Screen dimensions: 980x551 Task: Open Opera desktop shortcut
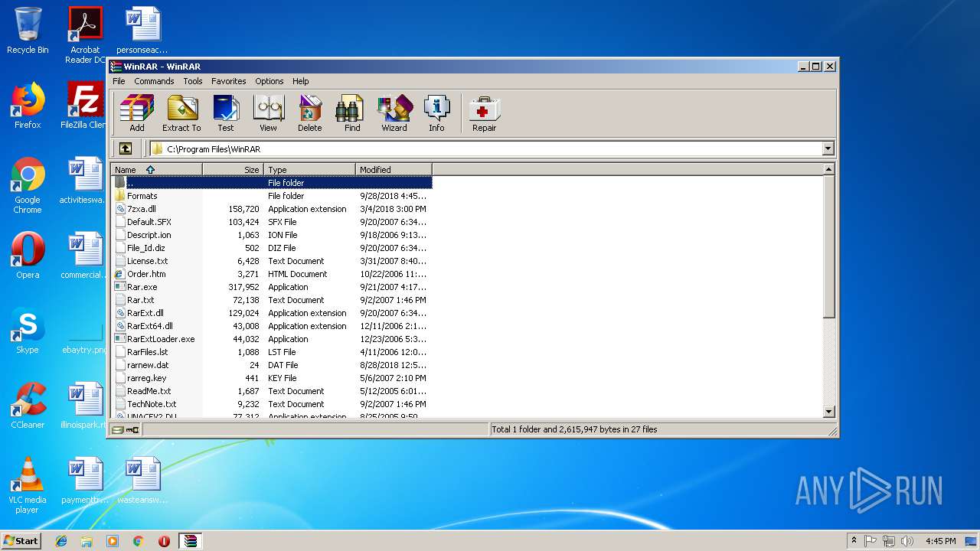28,256
